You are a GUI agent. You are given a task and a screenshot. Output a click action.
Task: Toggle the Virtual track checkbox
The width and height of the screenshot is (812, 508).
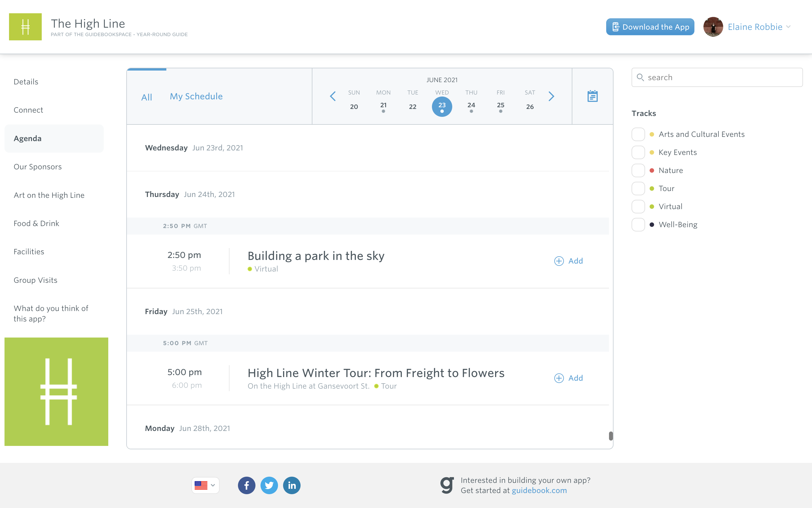point(638,207)
